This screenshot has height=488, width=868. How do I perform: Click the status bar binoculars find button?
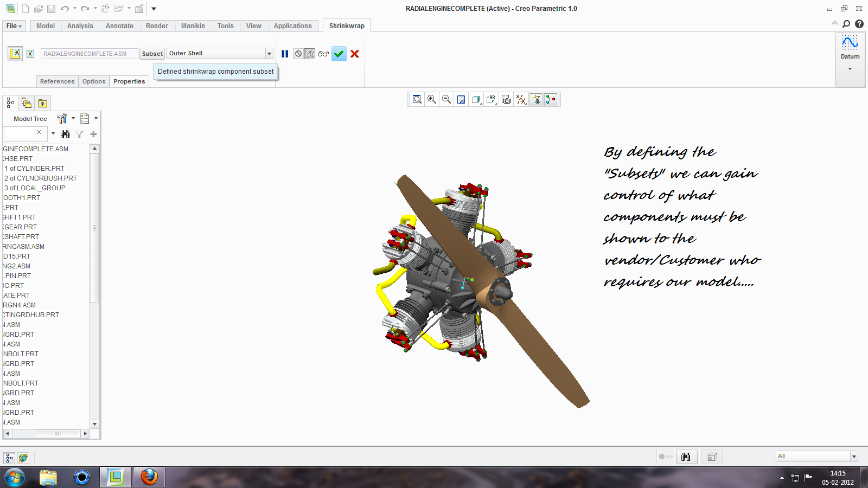[x=686, y=457]
